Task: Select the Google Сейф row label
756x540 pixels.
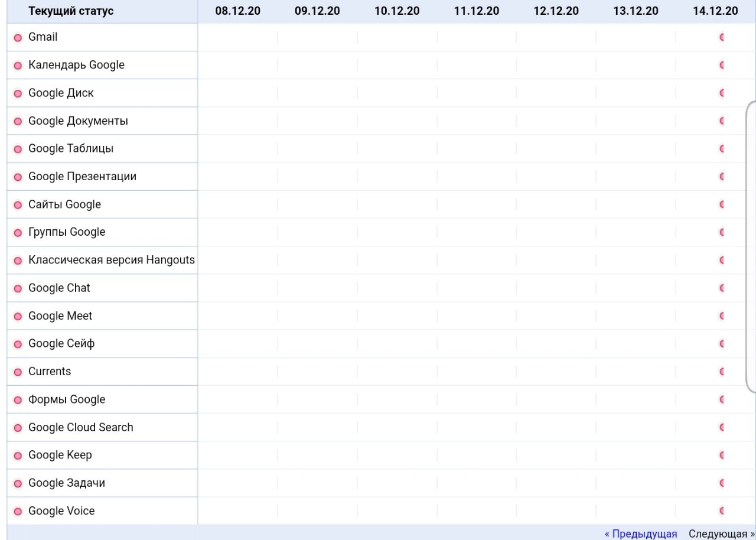Action: coord(61,343)
